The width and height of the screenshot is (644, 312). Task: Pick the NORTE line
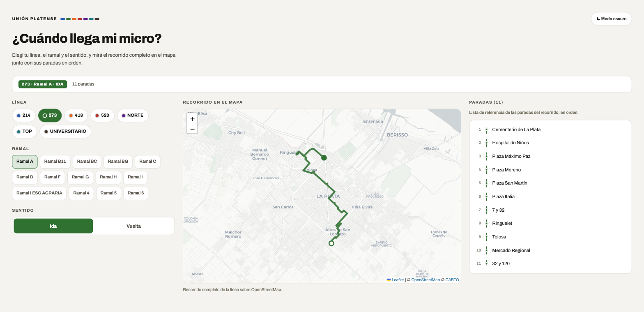(133, 116)
